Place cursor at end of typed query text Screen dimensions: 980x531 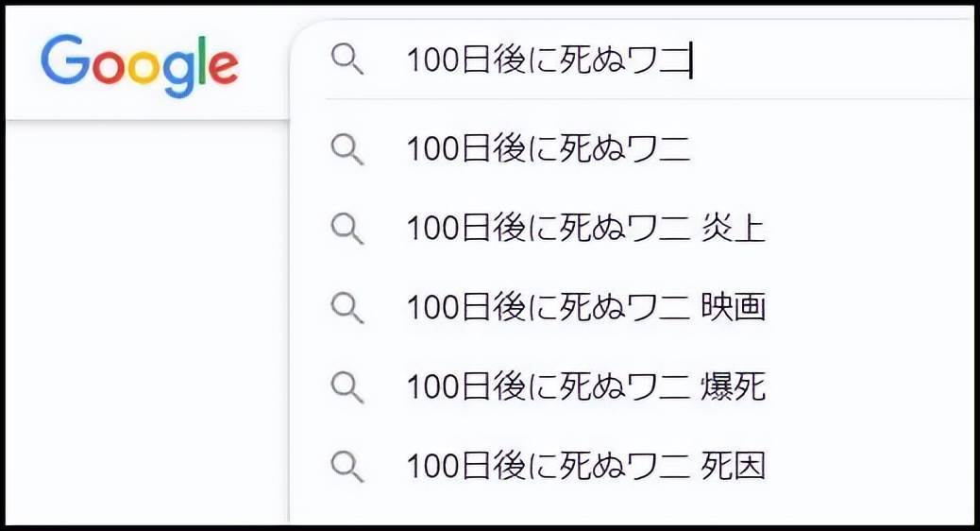690,60
